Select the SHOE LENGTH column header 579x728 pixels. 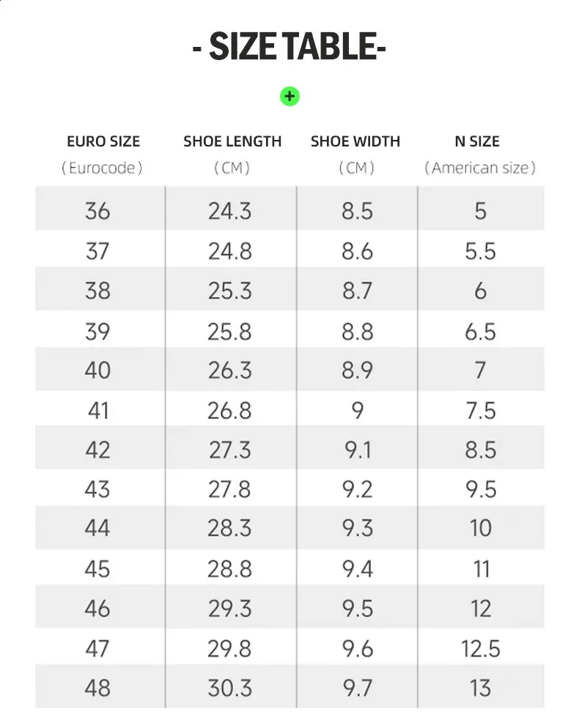(x=232, y=141)
